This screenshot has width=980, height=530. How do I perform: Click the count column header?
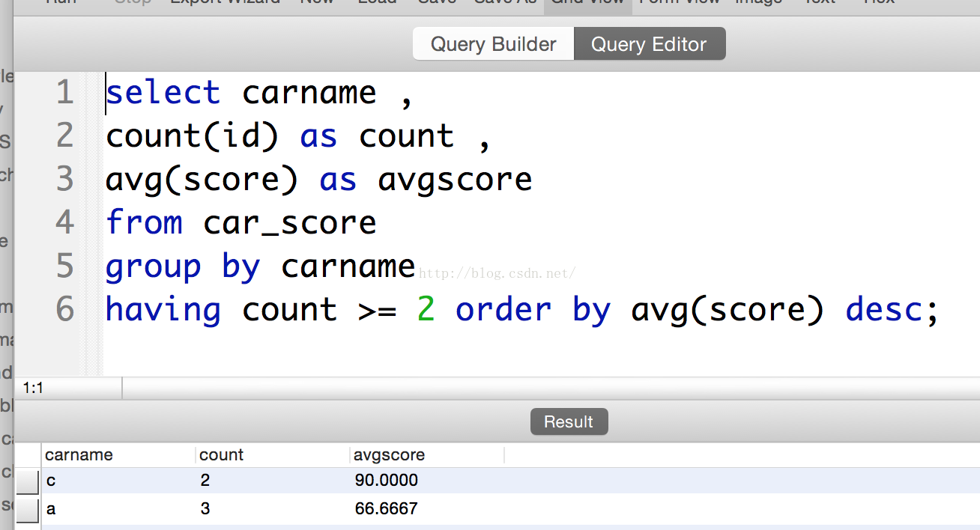coord(221,454)
